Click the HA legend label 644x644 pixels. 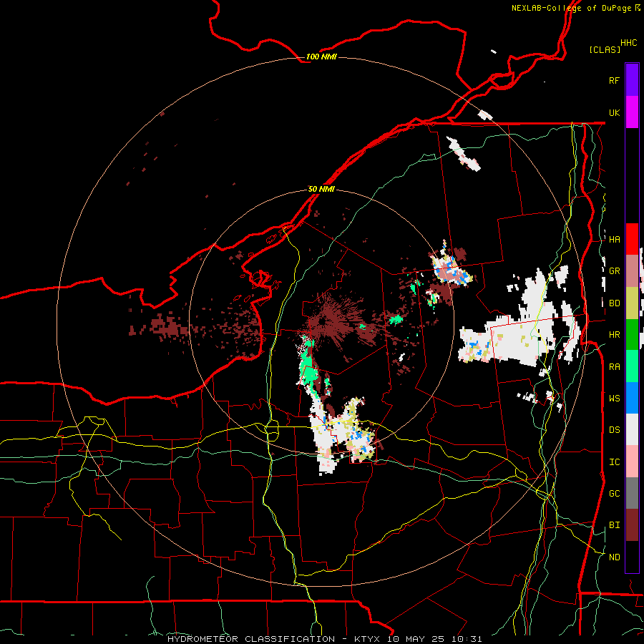[x=614, y=240]
